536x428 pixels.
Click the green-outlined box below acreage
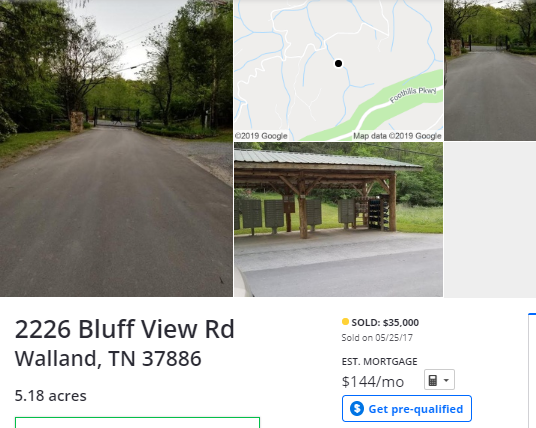click(x=137, y=423)
